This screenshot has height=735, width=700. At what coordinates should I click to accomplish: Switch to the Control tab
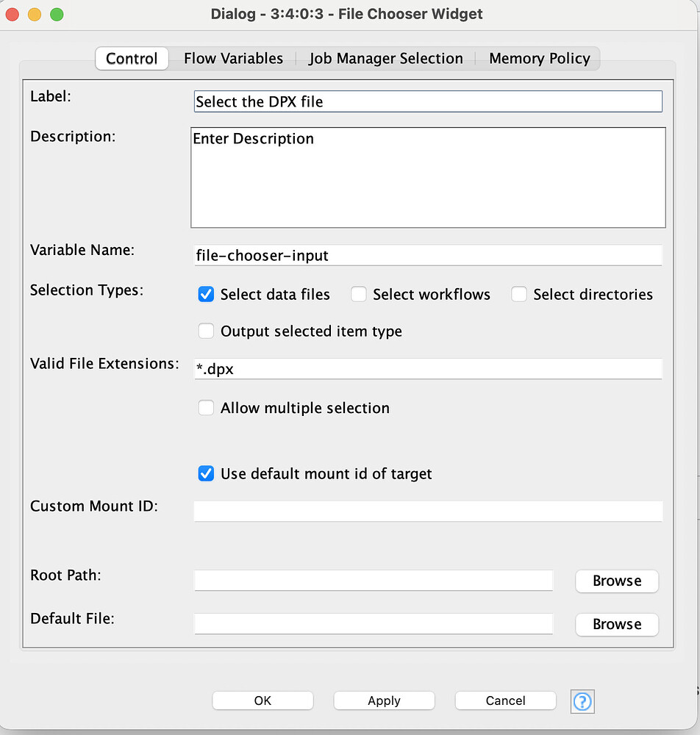[x=132, y=59]
